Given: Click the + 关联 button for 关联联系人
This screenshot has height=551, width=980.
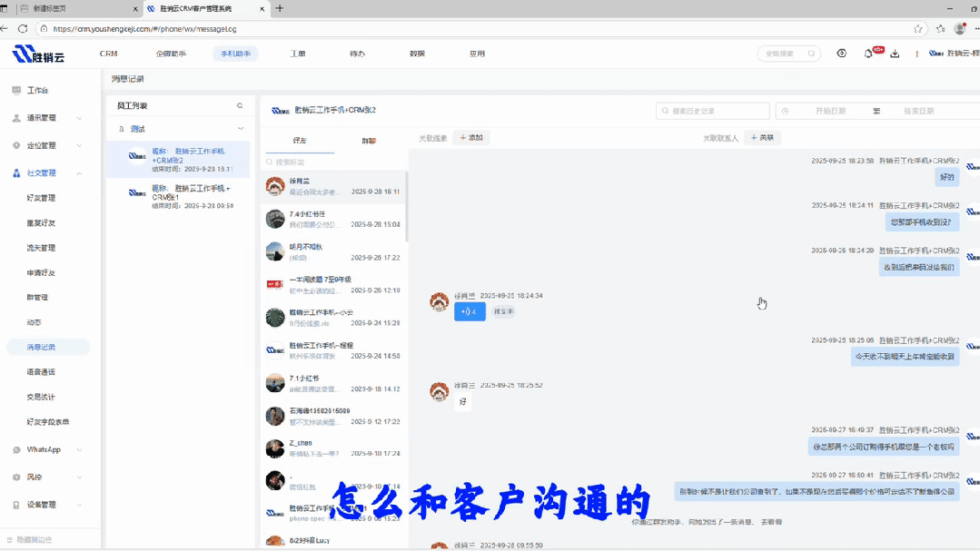Looking at the screenshot, I should [763, 138].
